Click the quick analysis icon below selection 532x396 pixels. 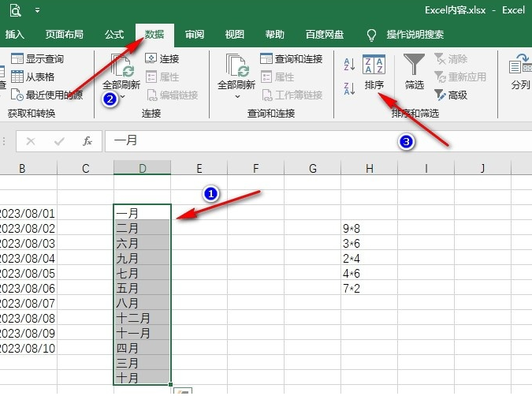tap(183, 391)
